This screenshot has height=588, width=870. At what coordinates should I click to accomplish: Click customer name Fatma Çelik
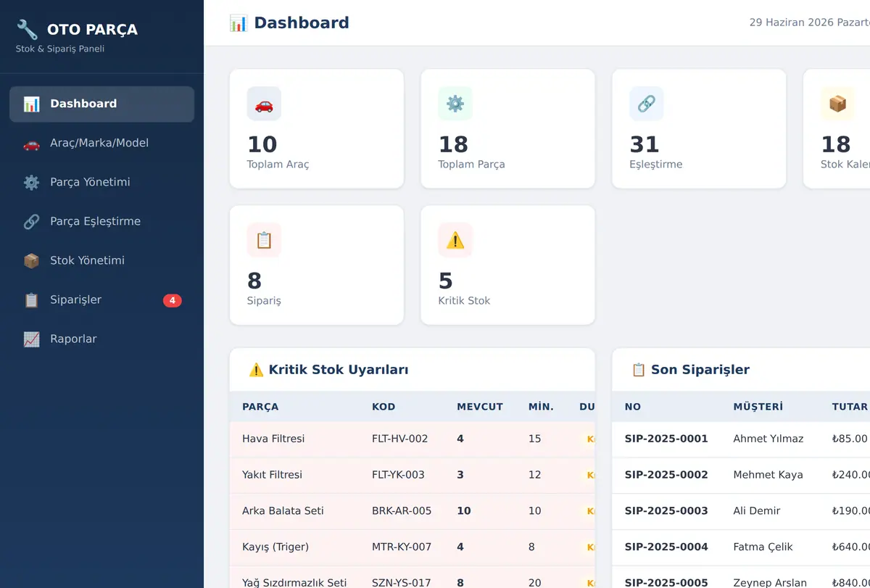[763, 547]
